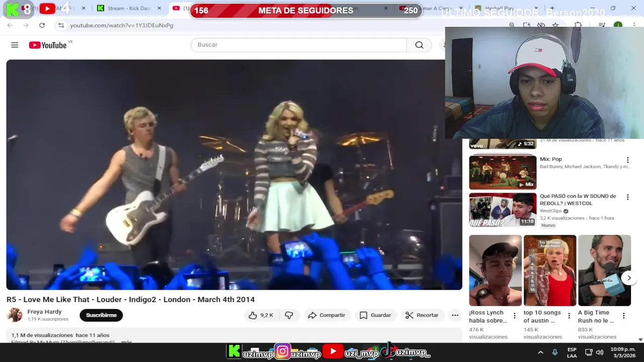644x362 pixels.
Task: Open the top 10 songs short thumbnail
Action: click(550, 270)
